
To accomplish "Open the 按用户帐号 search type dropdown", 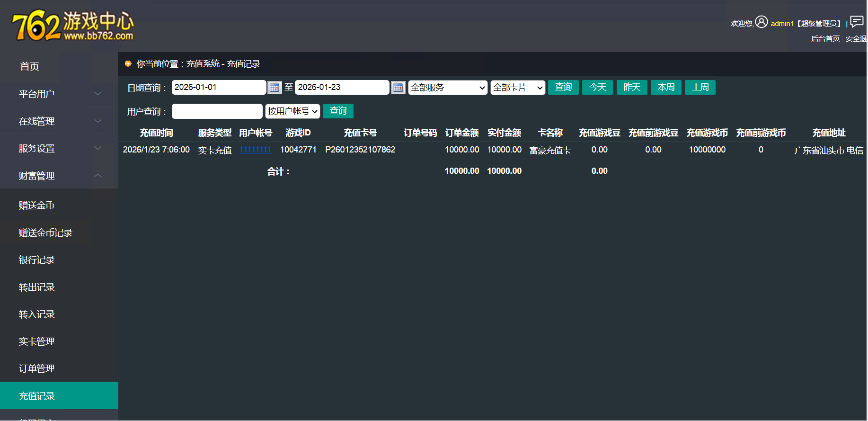I will [x=292, y=111].
